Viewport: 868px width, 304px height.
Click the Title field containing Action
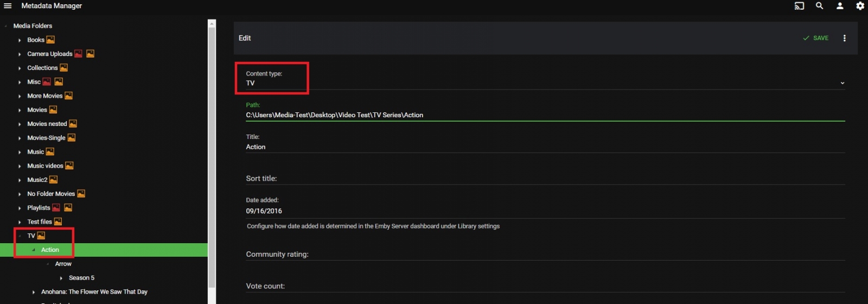[x=545, y=147]
